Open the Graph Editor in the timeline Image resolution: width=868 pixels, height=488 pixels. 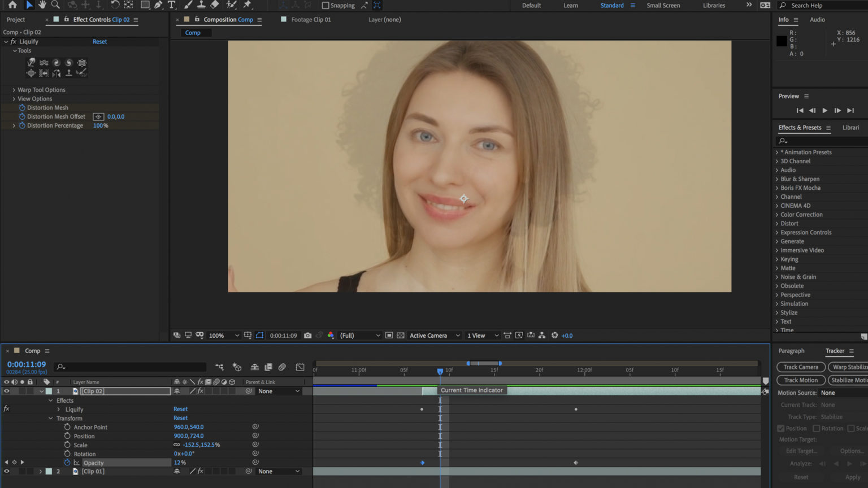300,367
